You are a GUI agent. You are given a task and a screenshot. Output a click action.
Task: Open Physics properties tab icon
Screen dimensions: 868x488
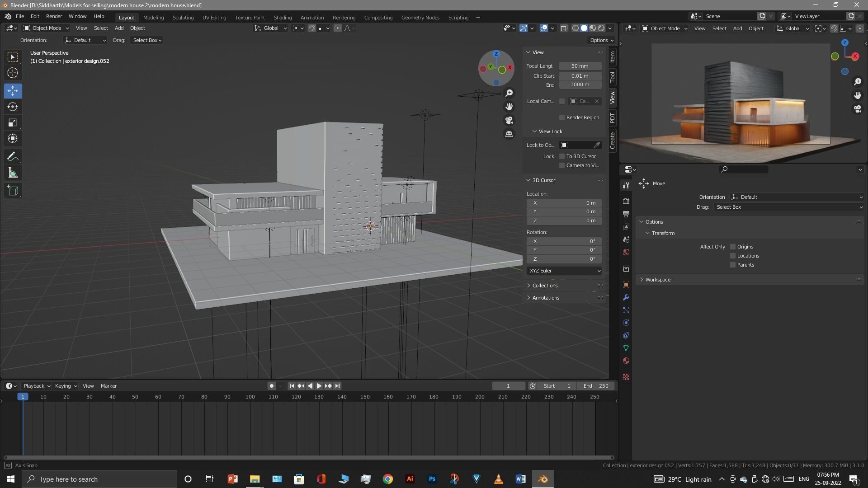[x=626, y=323]
